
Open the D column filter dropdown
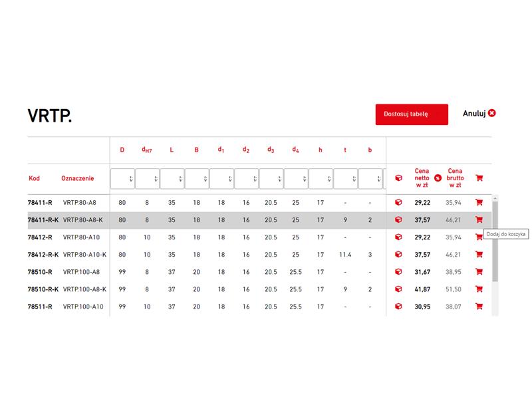tap(122, 179)
